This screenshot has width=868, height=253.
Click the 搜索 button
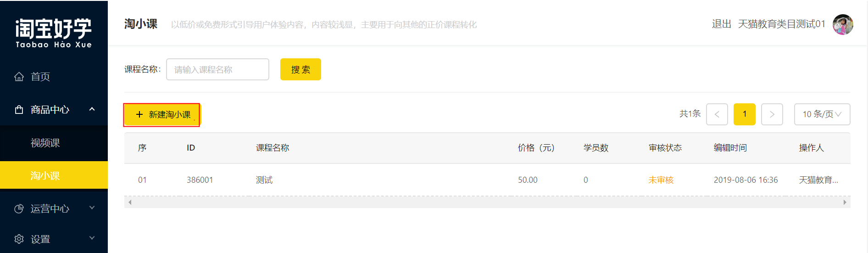tap(300, 69)
